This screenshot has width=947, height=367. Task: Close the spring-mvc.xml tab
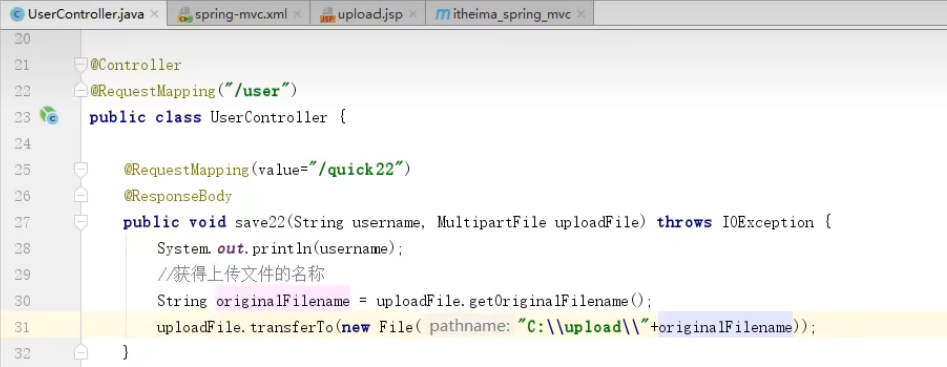297,14
